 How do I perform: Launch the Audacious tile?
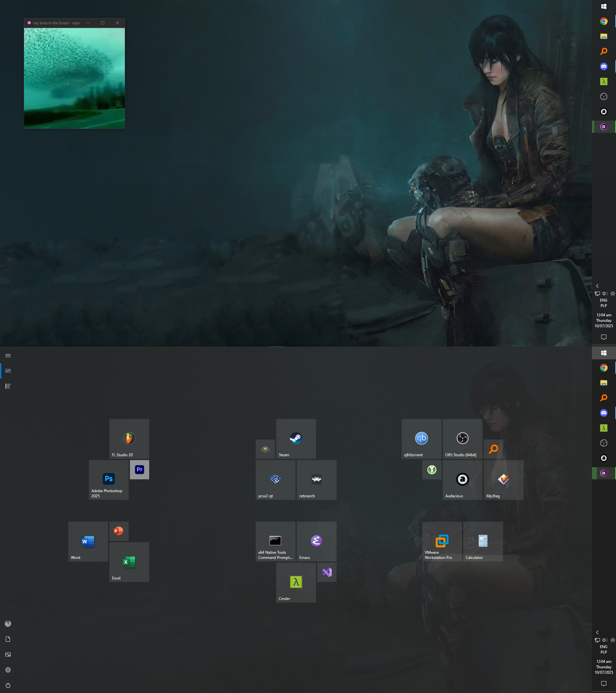click(462, 480)
